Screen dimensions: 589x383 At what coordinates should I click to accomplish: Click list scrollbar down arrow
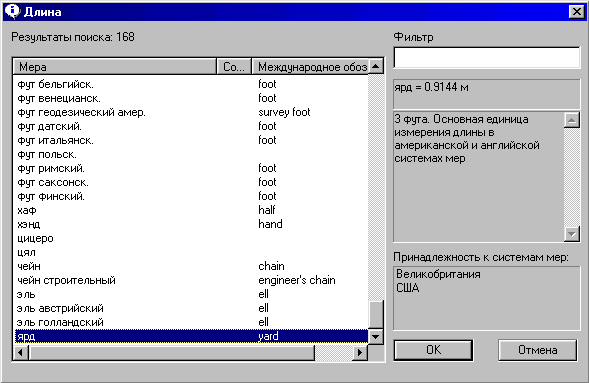click(x=376, y=336)
